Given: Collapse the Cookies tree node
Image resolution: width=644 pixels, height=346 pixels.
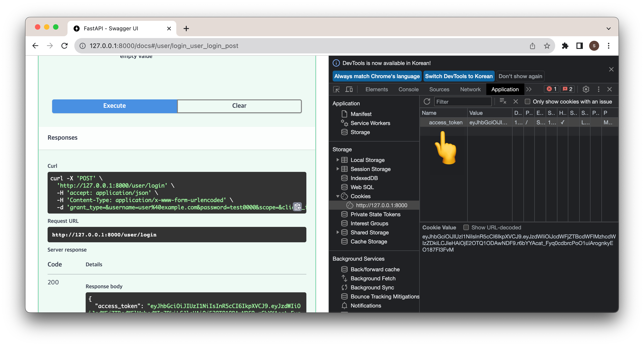Looking at the screenshot, I should [x=337, y=196].
